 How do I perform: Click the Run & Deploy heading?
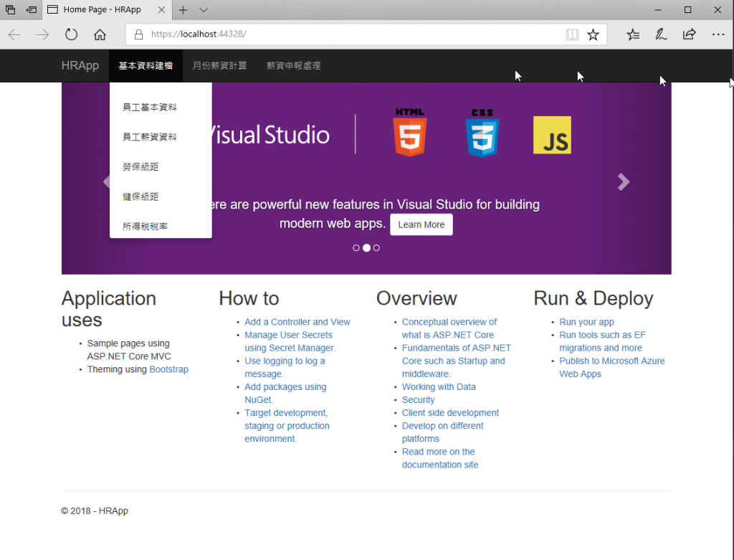tap(593, 298)
